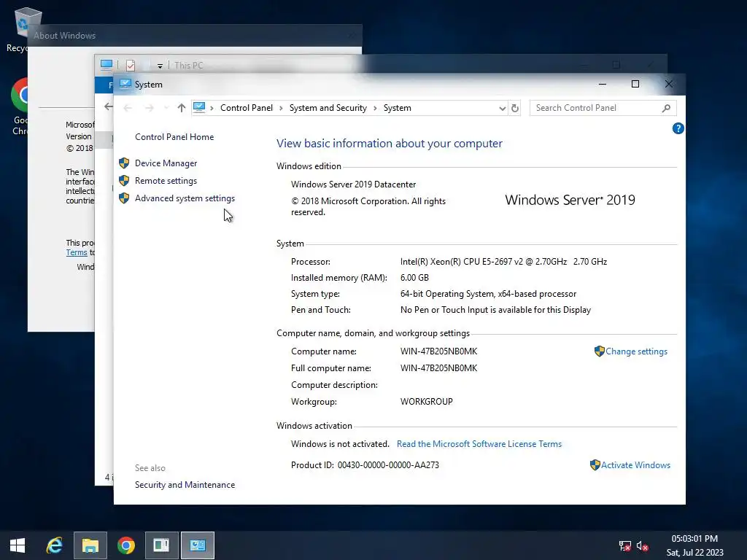Select System and Security breadcrumb
Image resolution: width=747 pixels, height=560 pixels.
328,108
